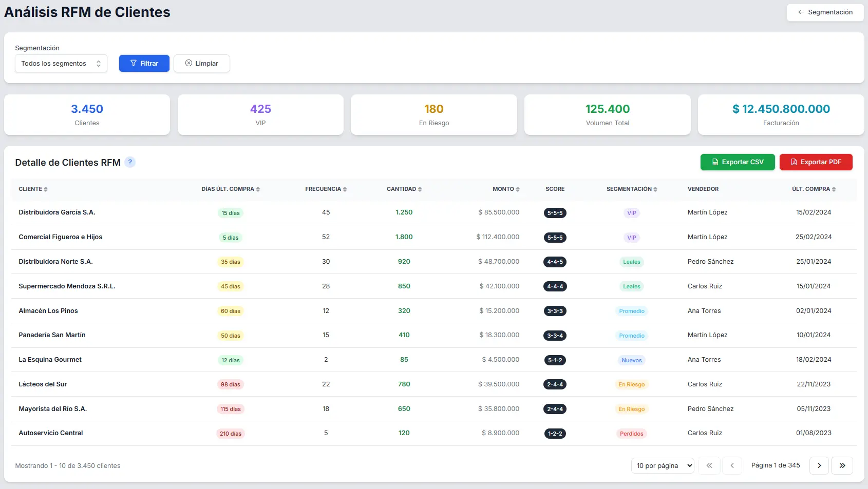Jump to last page of results
The height and width of the screenshot is (489, 868).
842,466
